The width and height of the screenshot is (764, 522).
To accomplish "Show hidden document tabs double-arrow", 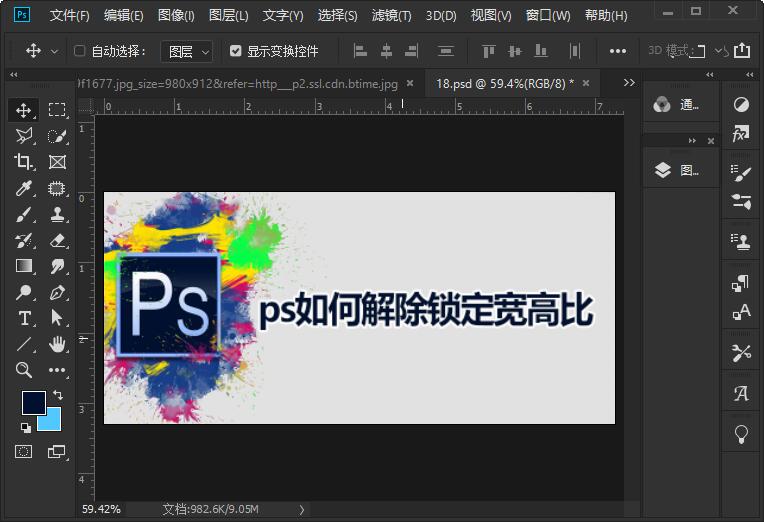I will click(x=629, y=83).
